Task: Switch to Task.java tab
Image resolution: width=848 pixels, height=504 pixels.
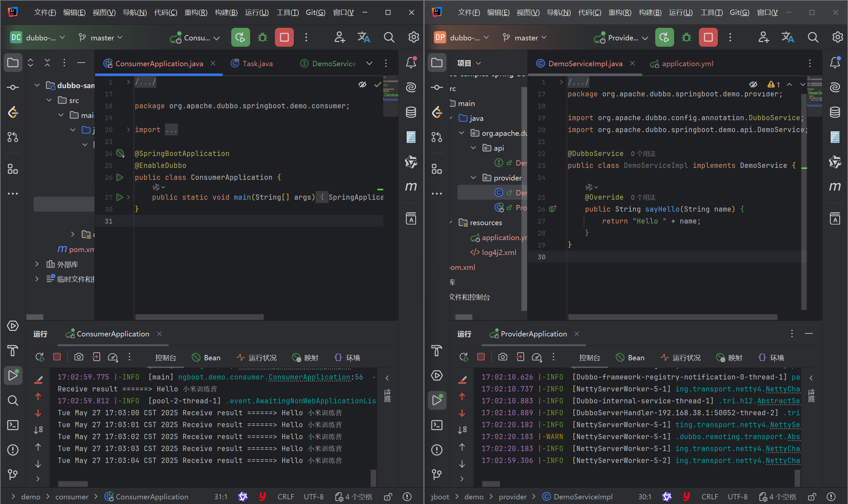Action: [x=252, y=64]
